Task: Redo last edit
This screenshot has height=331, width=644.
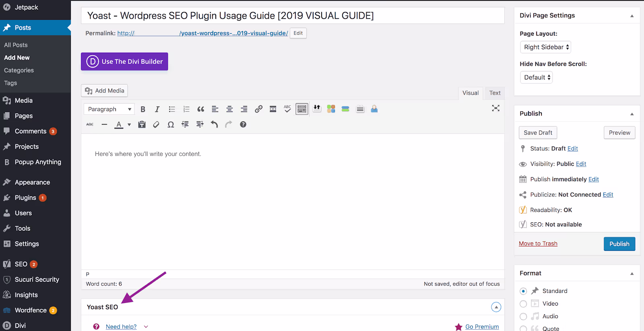Action: tap(229, 124)
